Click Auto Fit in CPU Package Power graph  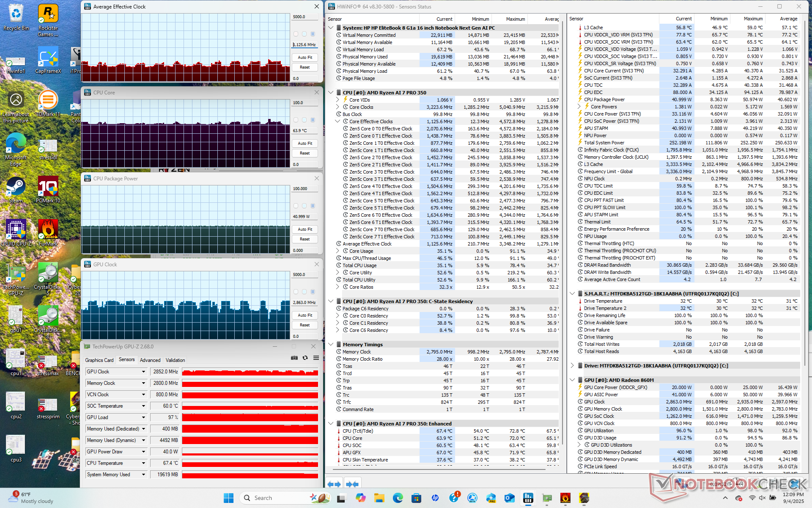click(304, 229)
